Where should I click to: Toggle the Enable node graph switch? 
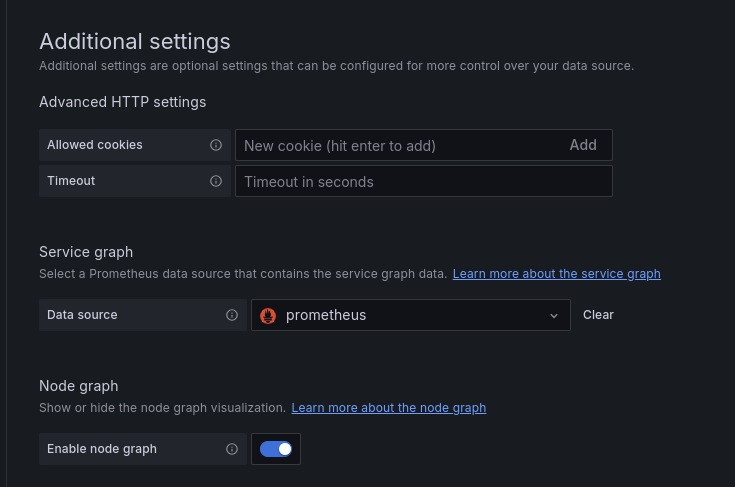(276, 449)
